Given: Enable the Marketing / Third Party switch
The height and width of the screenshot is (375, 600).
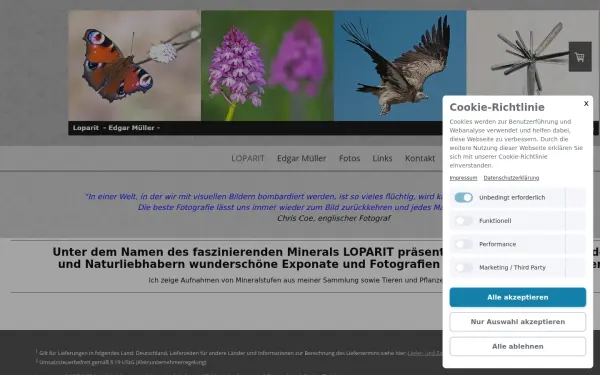Looking at the screenshot, I should coord(464,267).
